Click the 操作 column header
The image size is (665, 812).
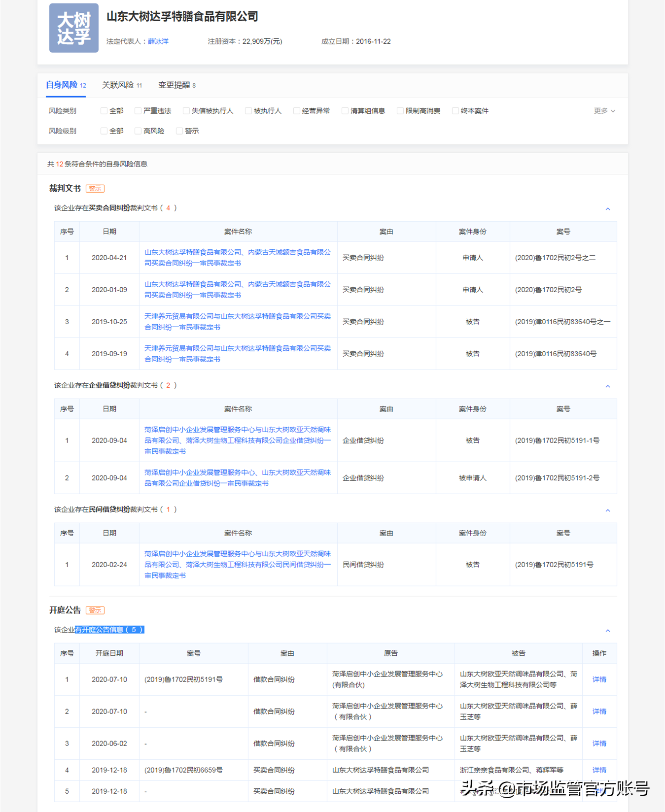tap(599, 653)
